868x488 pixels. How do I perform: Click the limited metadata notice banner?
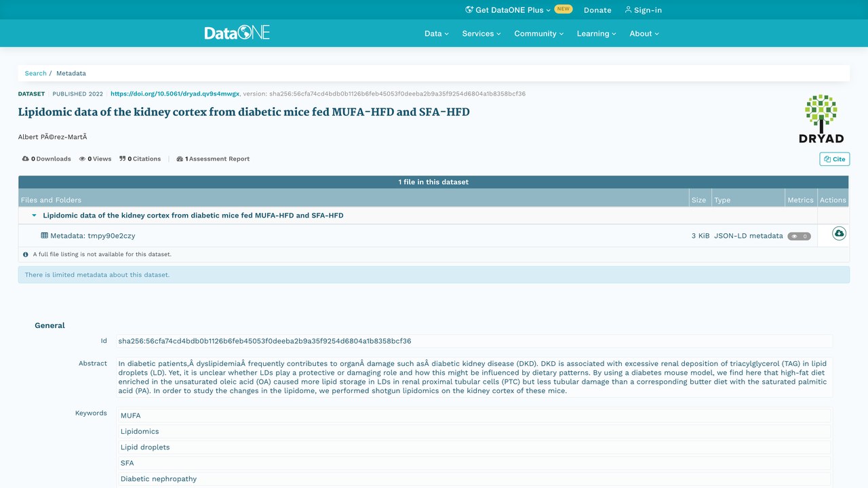click(x=433, y=274)
